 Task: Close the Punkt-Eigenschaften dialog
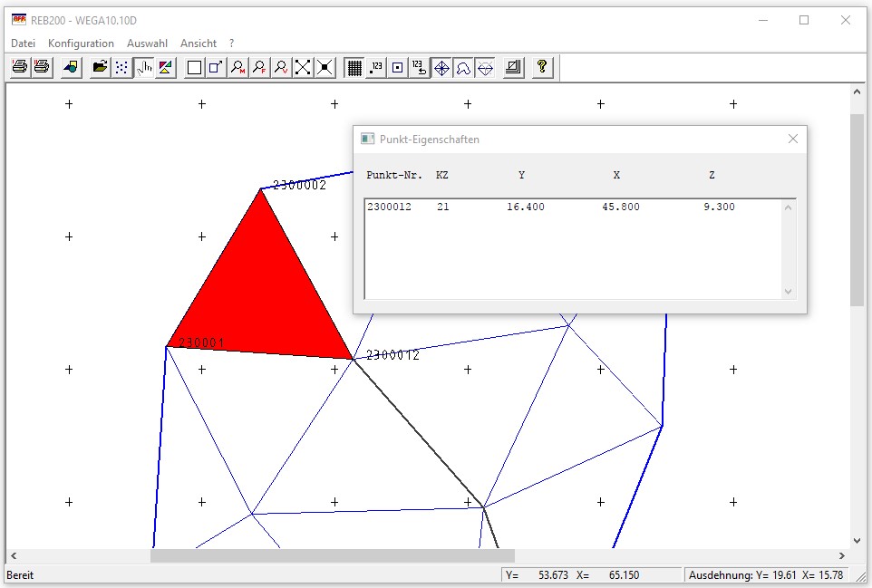[x=793, y=139]
